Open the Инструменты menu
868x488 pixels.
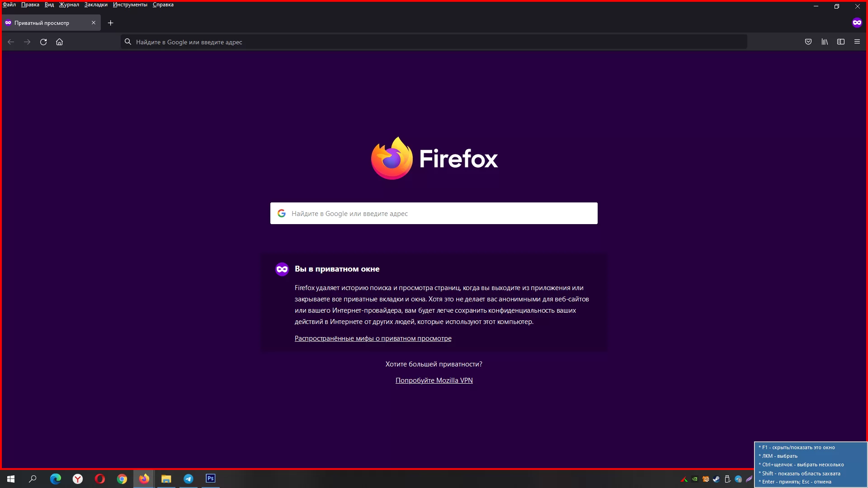130,5
